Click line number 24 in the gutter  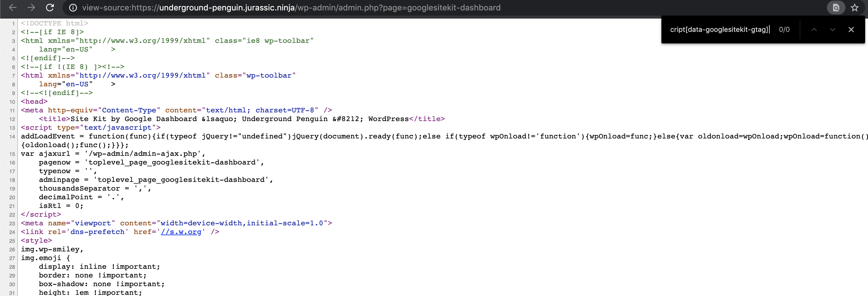click(x=12, y=232)
